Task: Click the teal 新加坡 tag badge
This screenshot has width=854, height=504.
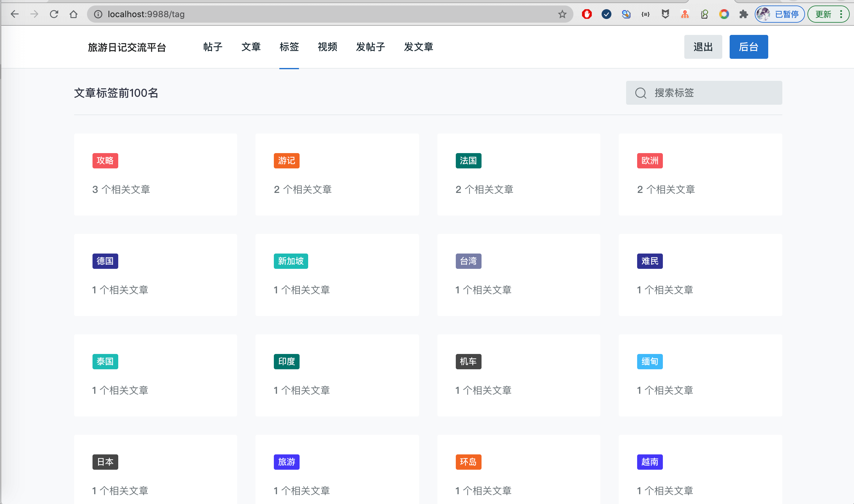Action: click(x=291, y=261)
